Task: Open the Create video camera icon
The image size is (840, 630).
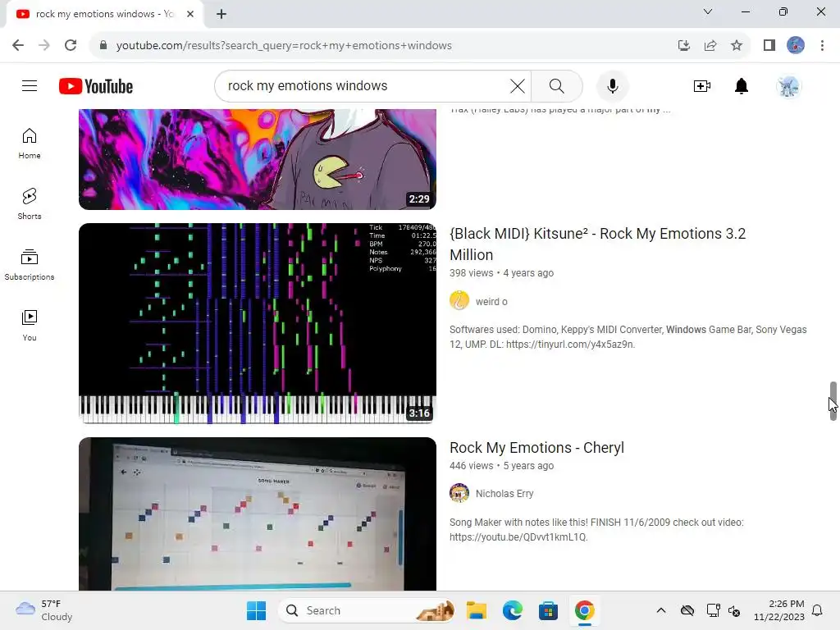Action: pos(702,85)
